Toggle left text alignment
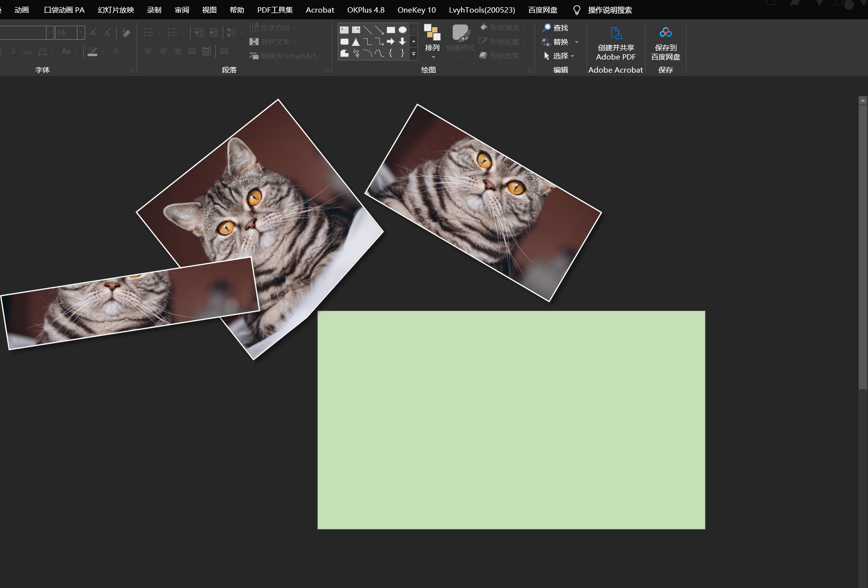This screenshot has height=588, width=868. tap(149, 51)
